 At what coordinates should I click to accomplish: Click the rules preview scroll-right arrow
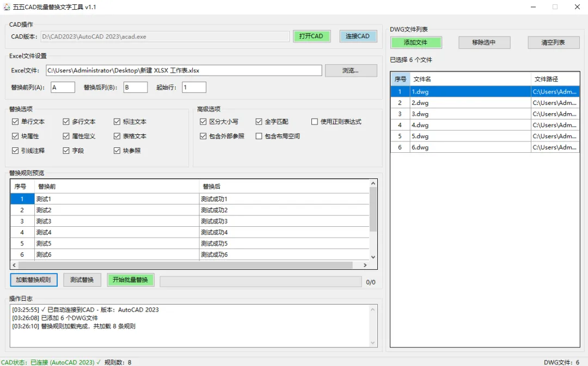tap(365, 265)
